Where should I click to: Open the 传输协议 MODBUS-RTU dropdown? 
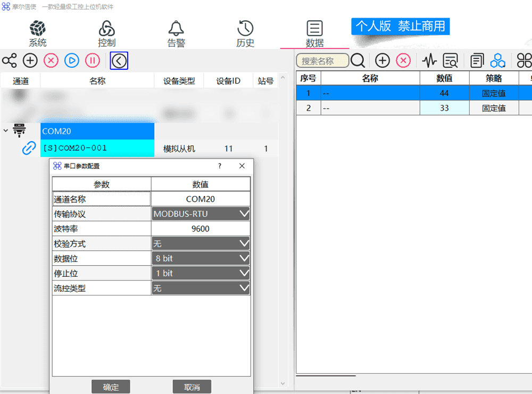coord(201,214)
